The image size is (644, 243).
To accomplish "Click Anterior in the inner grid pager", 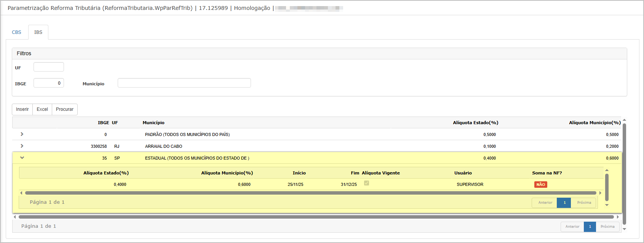I will 545,203.
